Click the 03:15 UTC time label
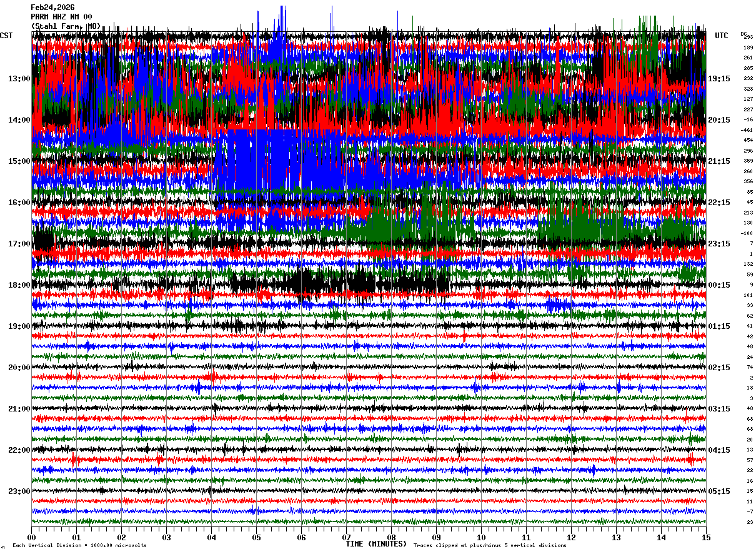This screenshot has width=756, height=554. pyautogui.click(x=719, y=409)
